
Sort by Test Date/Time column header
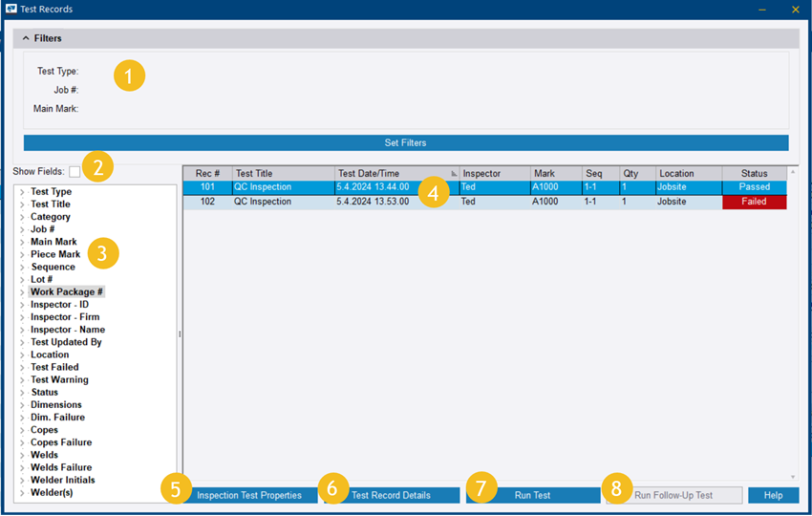pyautogui.click(x=392, y=173)
